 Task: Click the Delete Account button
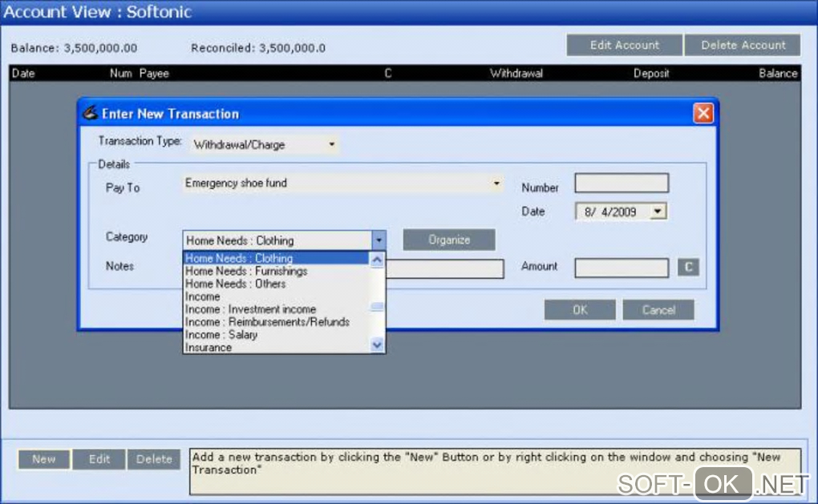743,46
